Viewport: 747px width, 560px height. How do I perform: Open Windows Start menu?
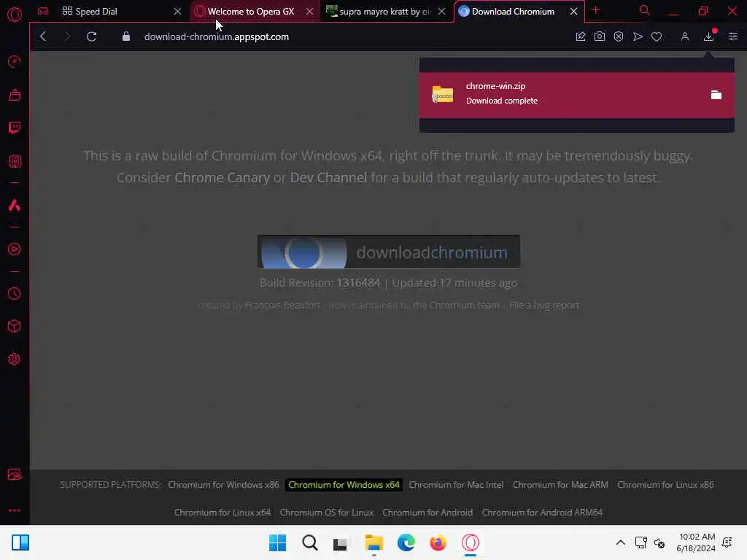tap(277, 542)
